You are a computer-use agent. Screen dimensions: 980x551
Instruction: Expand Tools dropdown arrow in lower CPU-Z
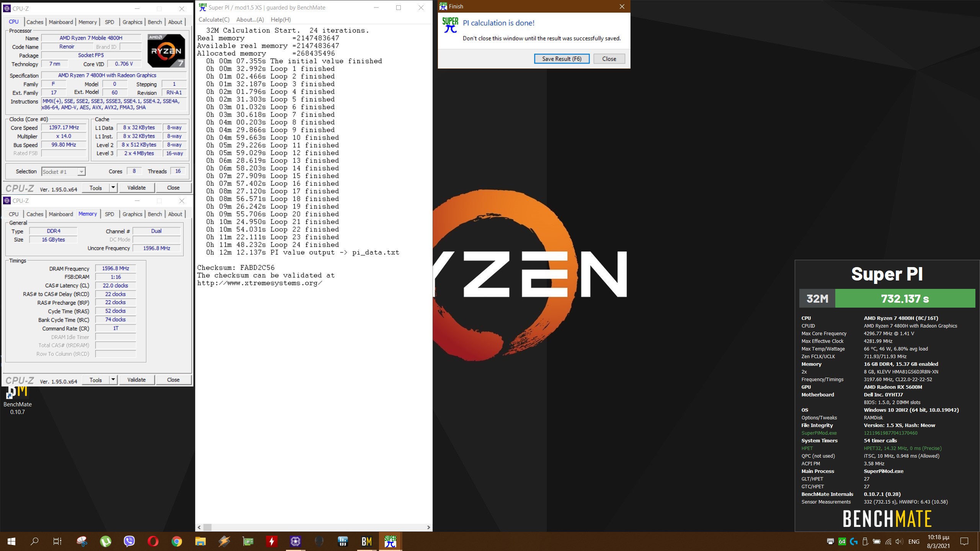[x=113, y=380]
